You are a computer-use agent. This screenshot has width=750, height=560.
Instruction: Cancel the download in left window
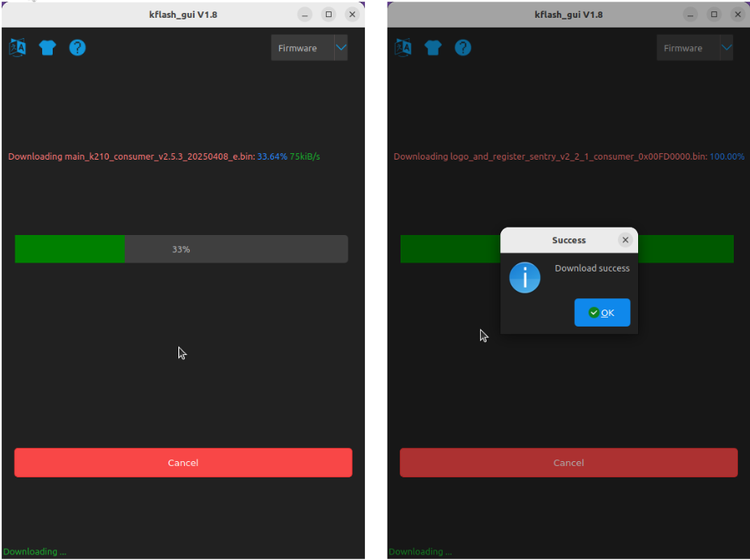(183, 463)
